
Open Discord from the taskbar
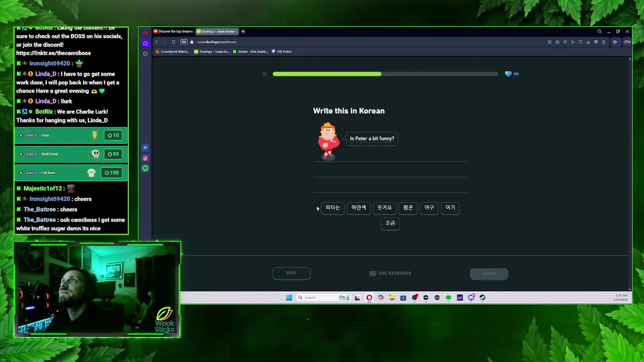point(471,298)
